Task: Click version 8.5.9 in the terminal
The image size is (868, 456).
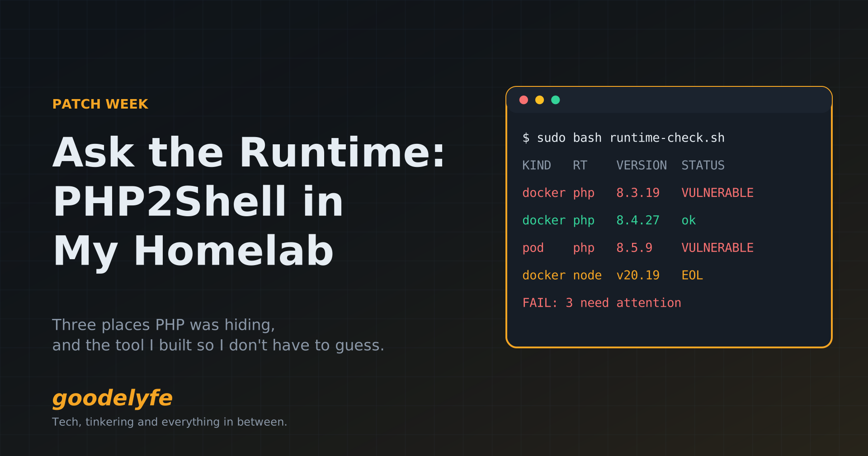Action: [x=634, y=248]
